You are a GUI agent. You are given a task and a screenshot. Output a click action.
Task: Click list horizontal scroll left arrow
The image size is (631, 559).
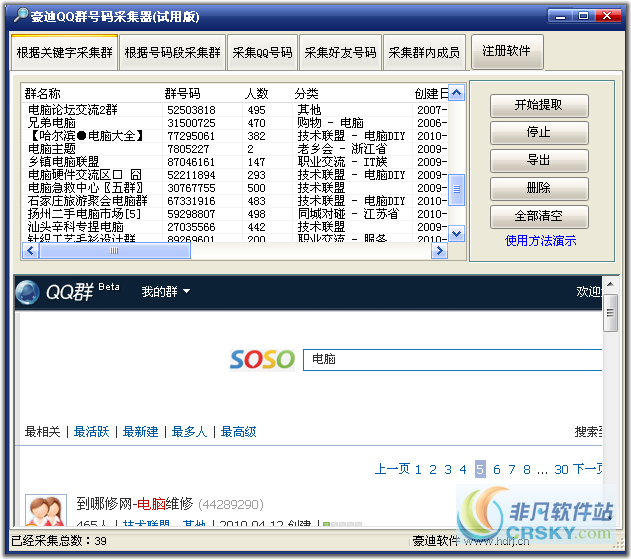pos(30,251)
